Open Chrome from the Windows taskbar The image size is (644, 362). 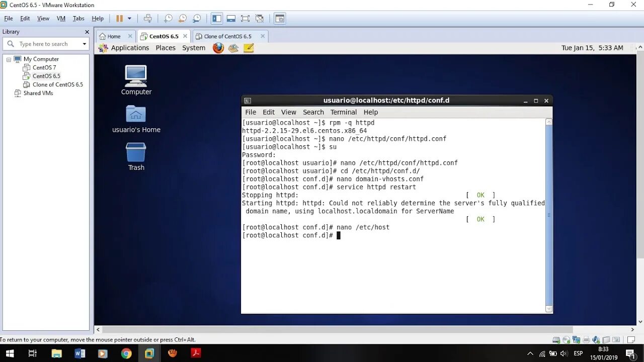click(x=126, y=353)
